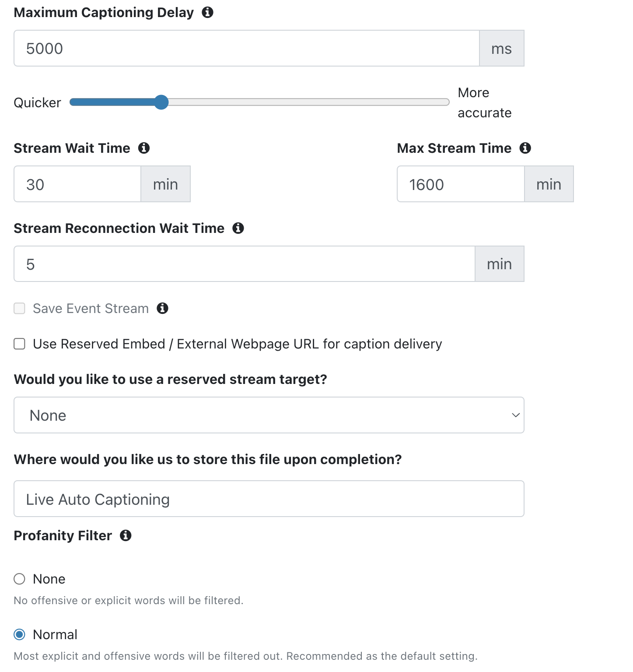This screenshot has width=633, height=672.
Task: Click Max Stream Time info icon
Action: (x=525, y=148)
